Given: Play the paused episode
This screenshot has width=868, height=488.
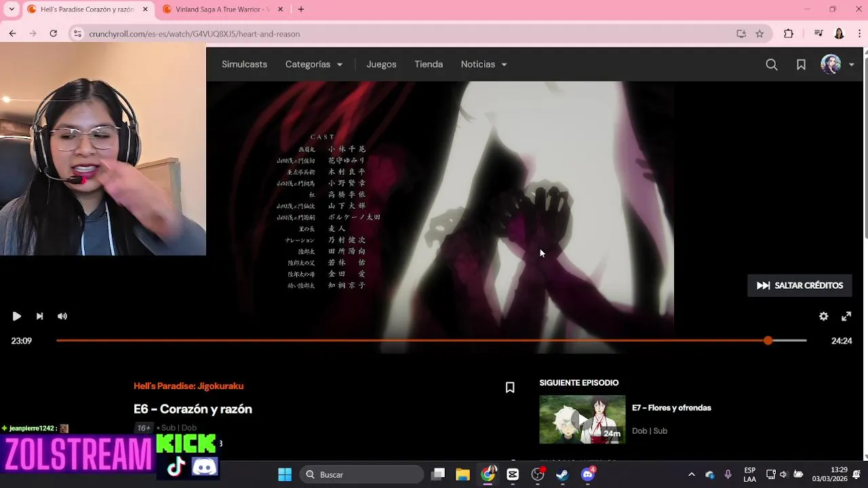Looking at the screenshot, I should (17, 317).
